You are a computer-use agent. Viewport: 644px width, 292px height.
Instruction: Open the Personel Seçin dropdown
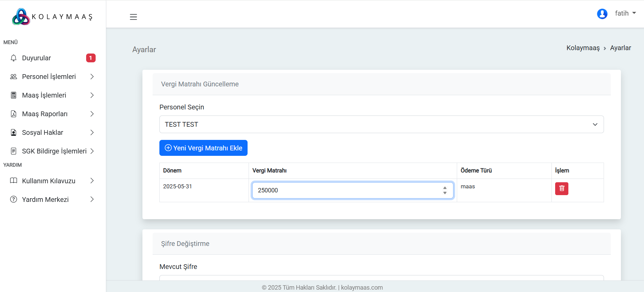tap(381, 124)
